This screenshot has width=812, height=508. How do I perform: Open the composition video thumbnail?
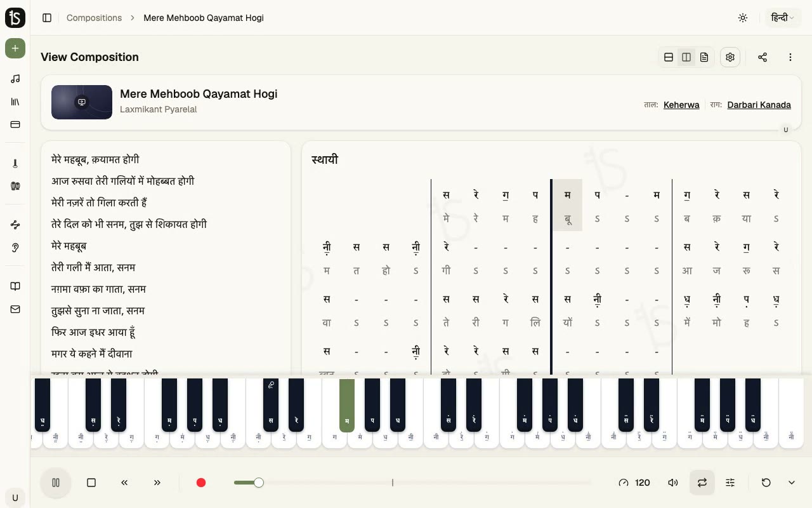point(82,102)
